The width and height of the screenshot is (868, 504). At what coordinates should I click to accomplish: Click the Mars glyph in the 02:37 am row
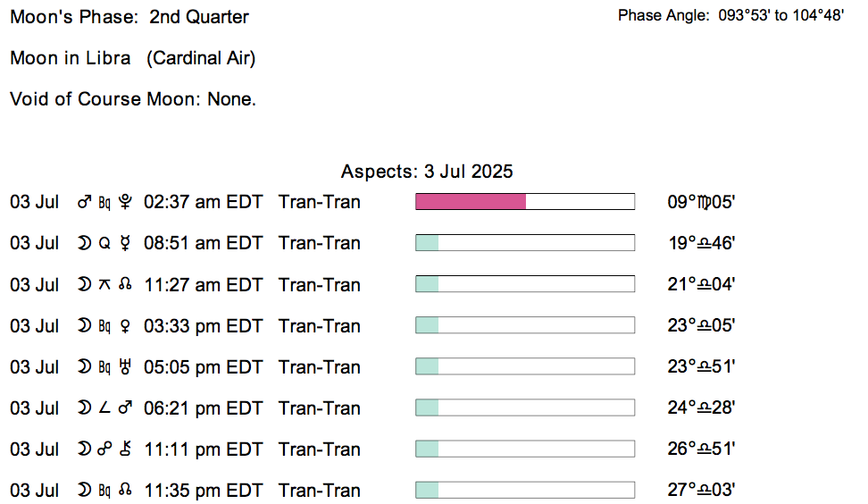tap(85, 202)
